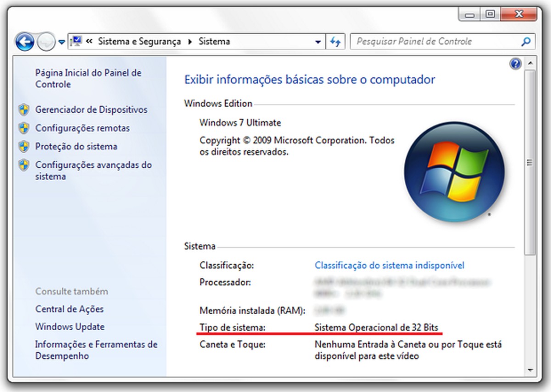Click shield icon beside Gerenciador de Dispositivos
This screenshot has height=392, width=551.
coord(24,110)
